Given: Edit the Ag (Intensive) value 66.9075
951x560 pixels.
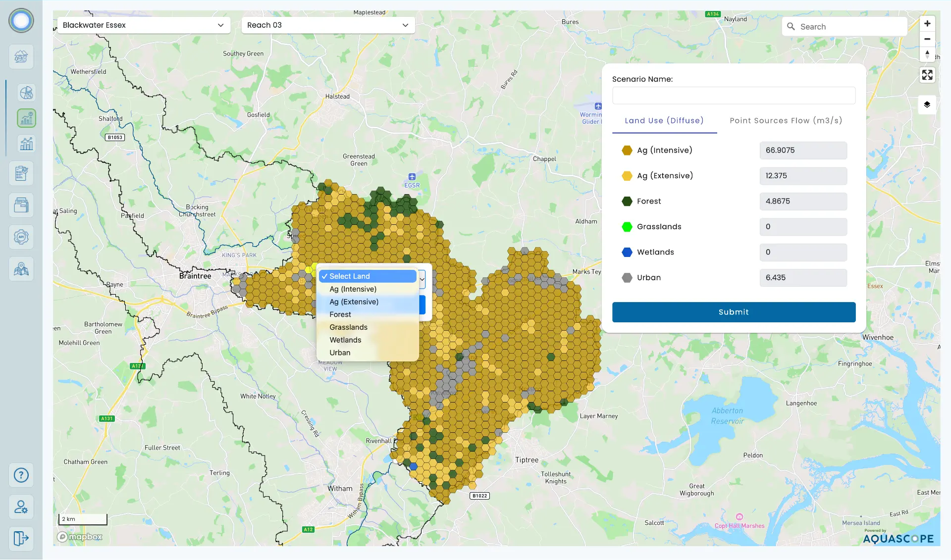Looking at the screenshot, I should tap(803, 151).
